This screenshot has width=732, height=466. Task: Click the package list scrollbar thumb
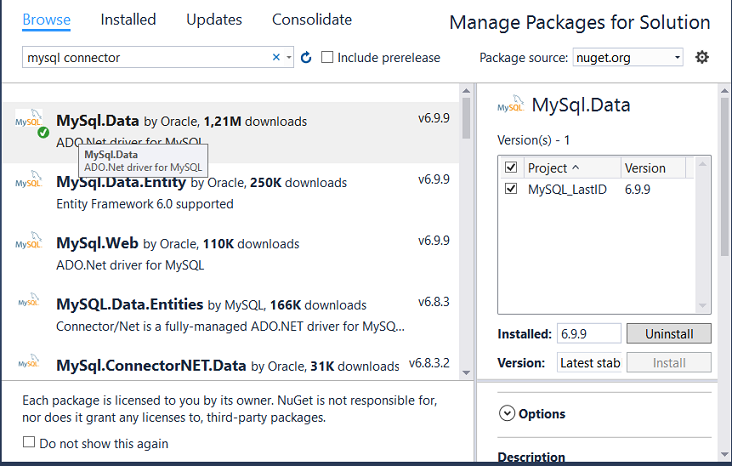click(466, 118)
